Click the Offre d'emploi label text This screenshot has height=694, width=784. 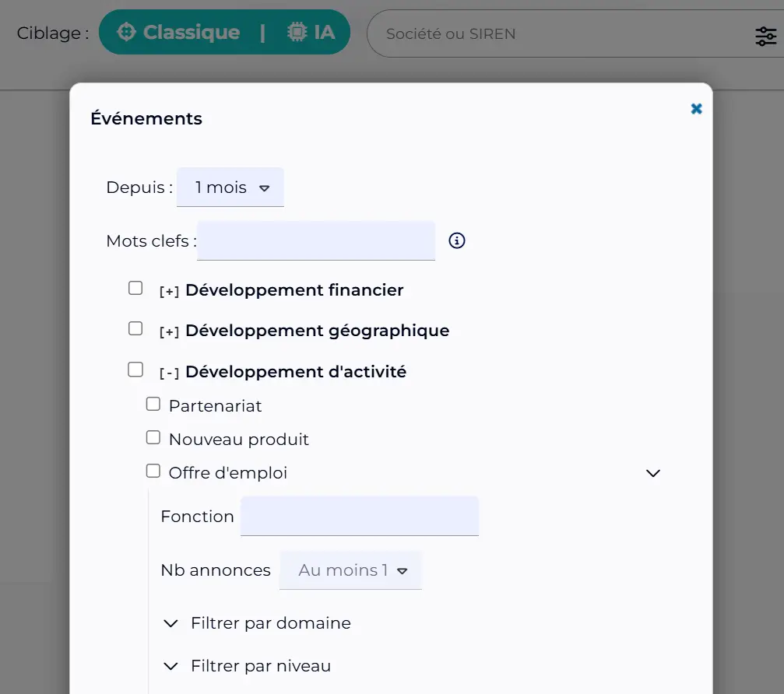228,473
